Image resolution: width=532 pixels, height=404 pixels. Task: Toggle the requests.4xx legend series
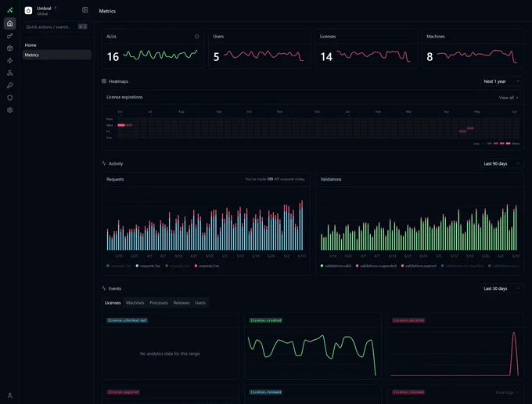(x=178, y=266)
